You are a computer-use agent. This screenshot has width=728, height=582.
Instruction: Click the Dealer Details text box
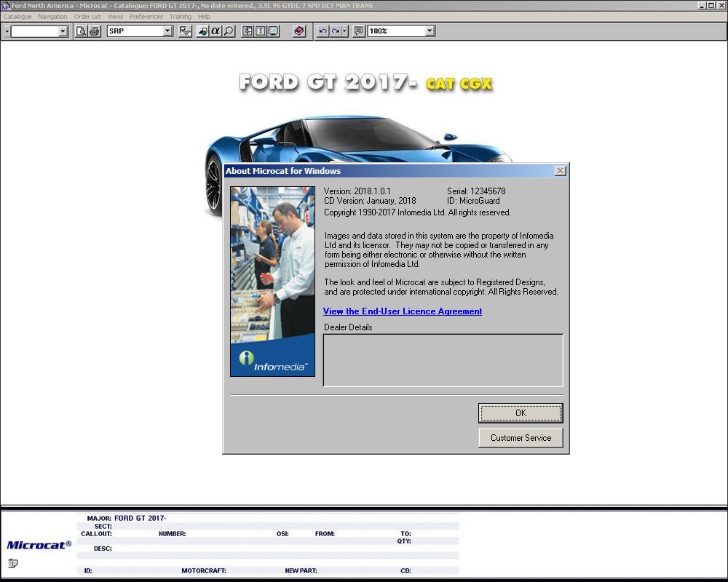(x=443, y=360)
